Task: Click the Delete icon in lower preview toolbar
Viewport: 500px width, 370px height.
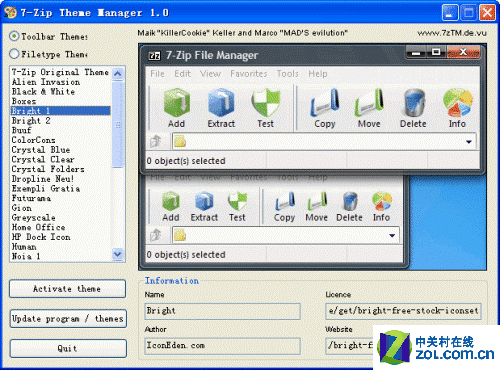Action: [349, 201]
